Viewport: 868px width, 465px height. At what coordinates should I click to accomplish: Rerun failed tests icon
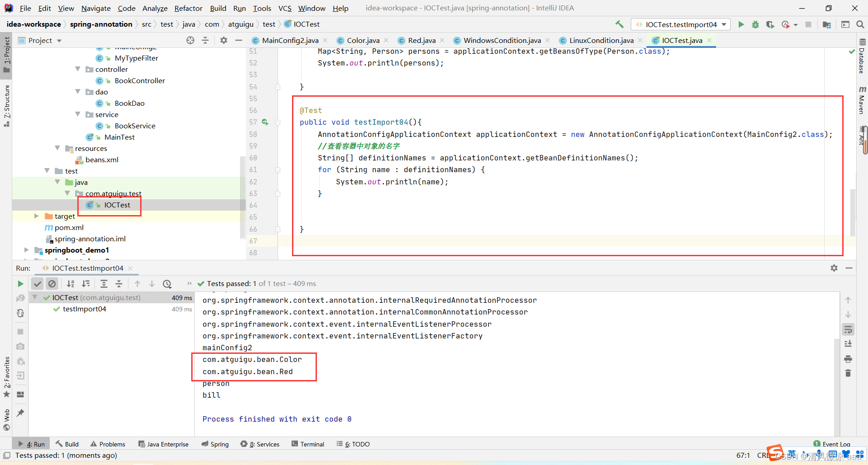20,298
